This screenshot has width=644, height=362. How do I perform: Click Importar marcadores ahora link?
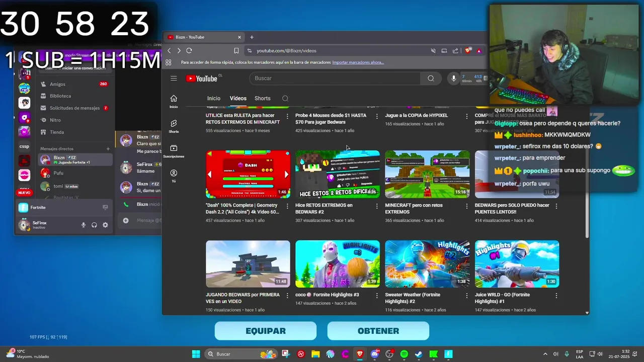[x=358, y=62]
